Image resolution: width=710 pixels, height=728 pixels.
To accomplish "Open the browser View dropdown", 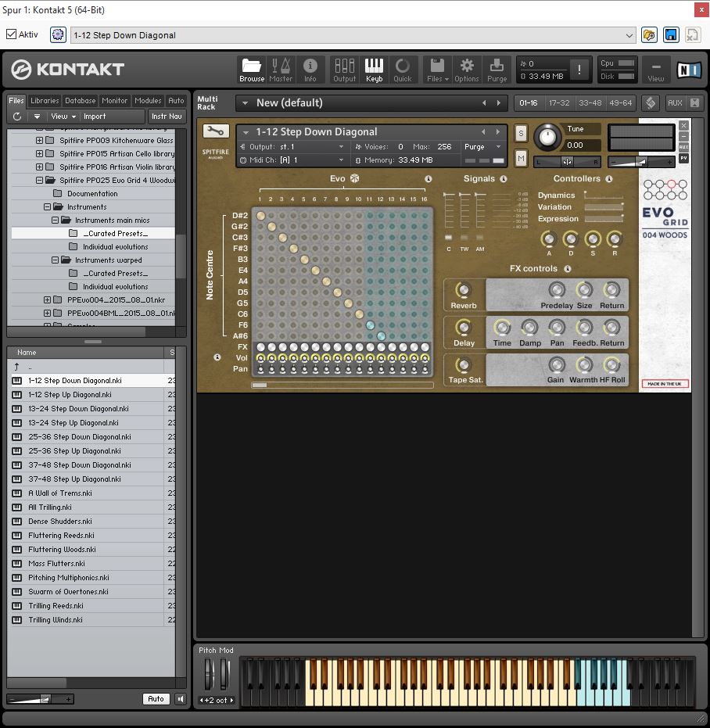I will pos(63,117).
